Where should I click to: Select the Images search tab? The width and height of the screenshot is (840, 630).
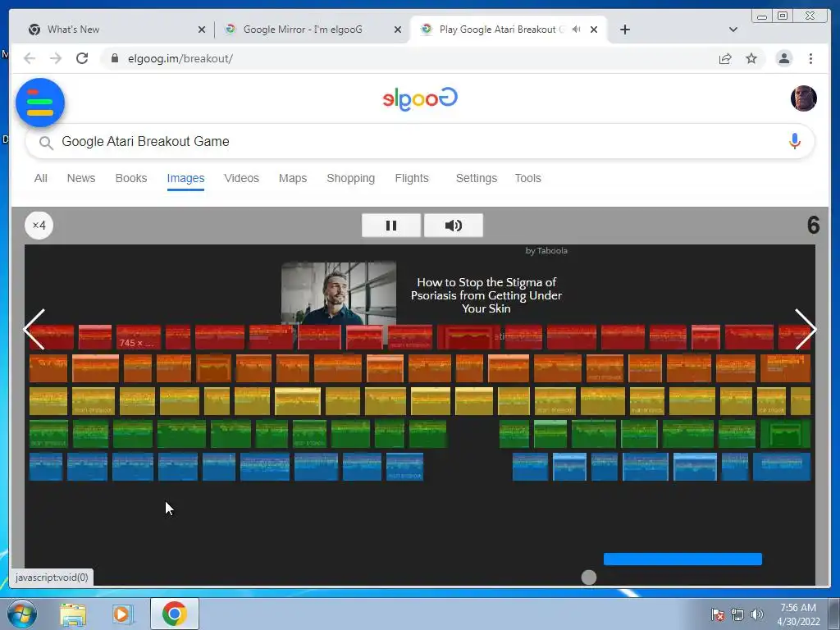[185, 178]
